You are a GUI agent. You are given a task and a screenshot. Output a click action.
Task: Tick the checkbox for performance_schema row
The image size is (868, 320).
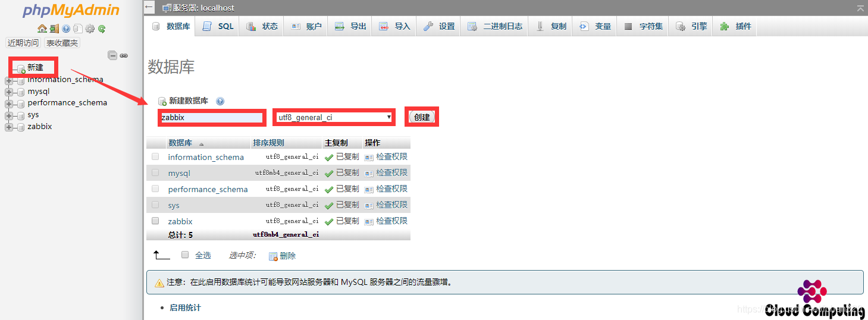[155, 189]
